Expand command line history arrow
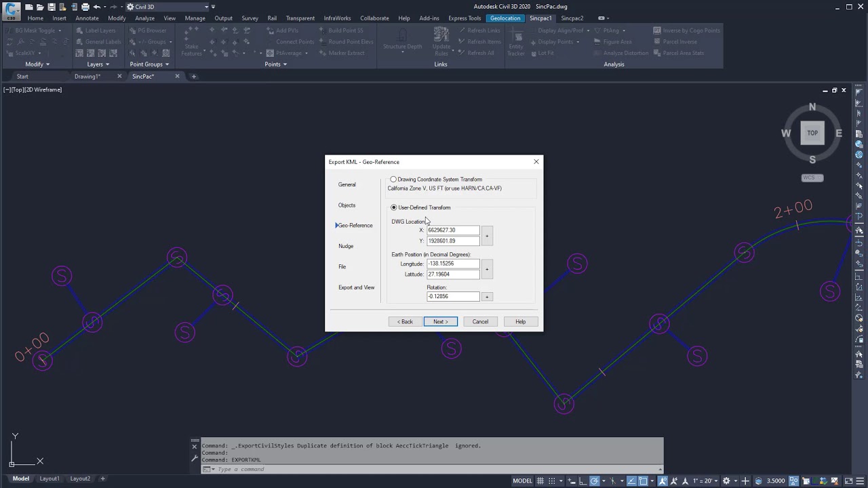The height and width of the screenshot is (488, 868). (x=660, y=469)
